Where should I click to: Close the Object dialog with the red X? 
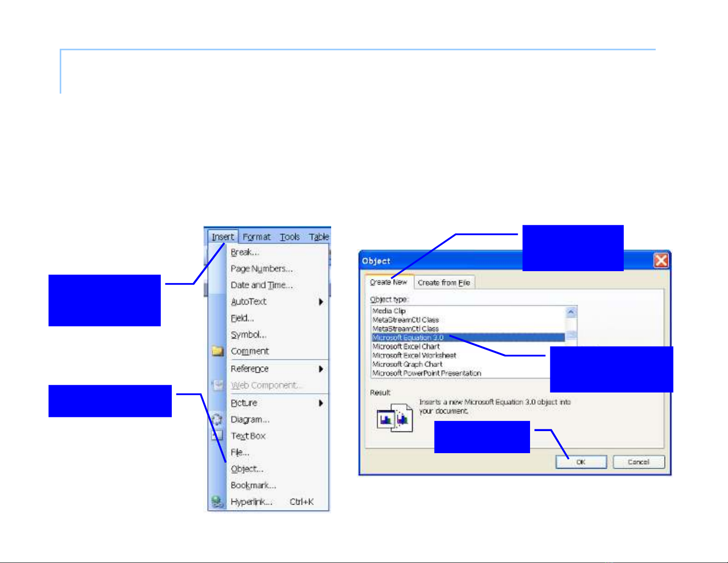tap(661, 261)
